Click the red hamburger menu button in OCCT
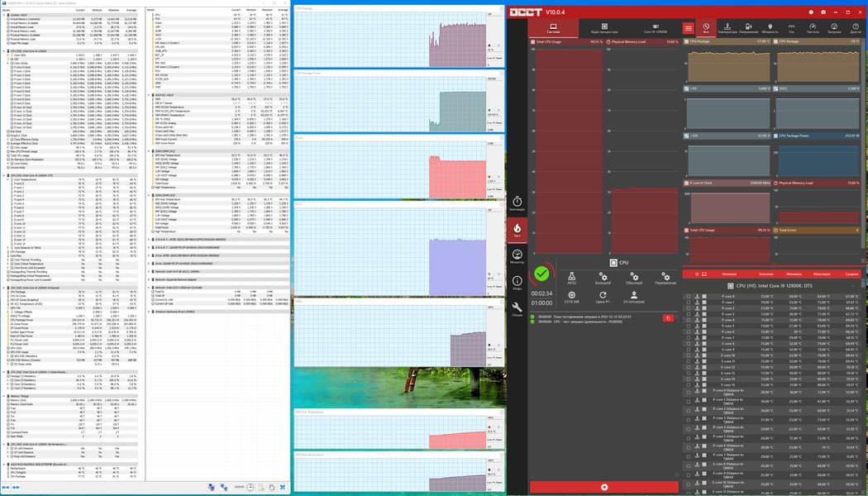This screenshot has height=496, width=868. [x=688, y=28]
